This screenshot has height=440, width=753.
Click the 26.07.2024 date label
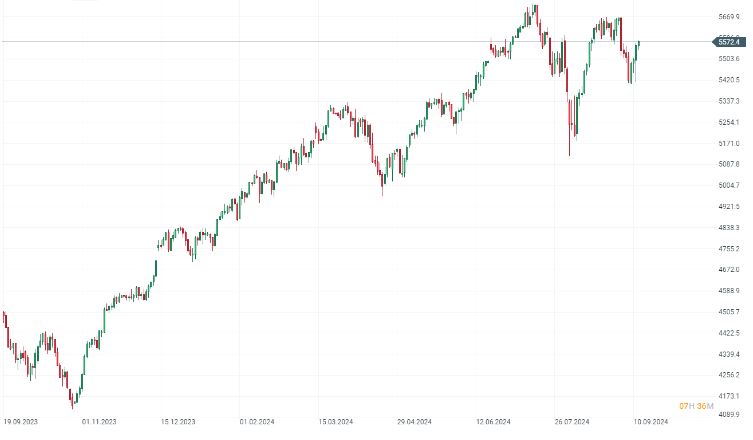point(570,422)
